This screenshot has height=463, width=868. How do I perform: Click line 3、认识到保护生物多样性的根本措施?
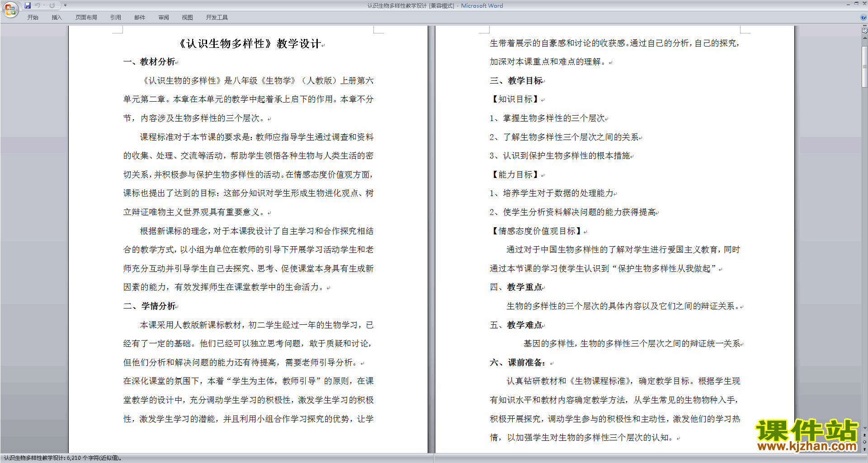tap(560, 156)
